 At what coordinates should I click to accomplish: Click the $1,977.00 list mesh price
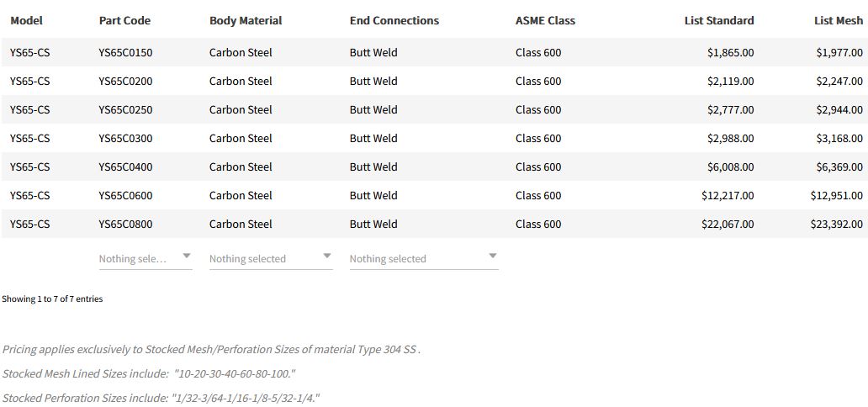(839, 52)
